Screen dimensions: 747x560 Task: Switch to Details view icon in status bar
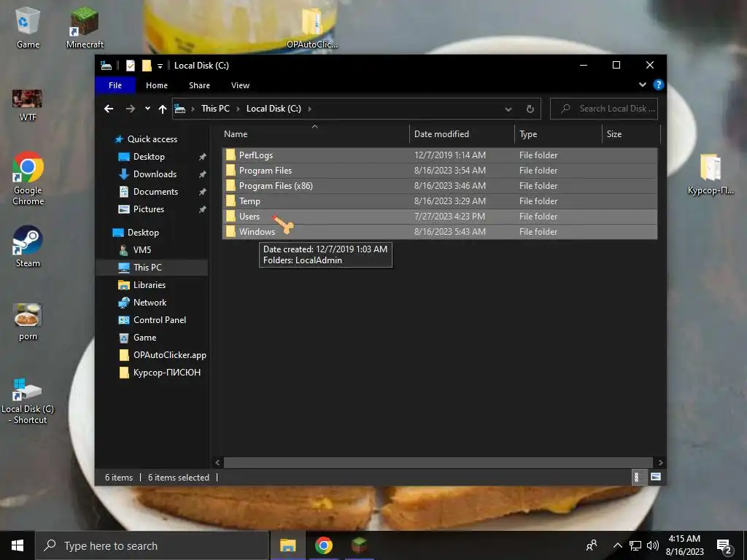pos(638,477)
